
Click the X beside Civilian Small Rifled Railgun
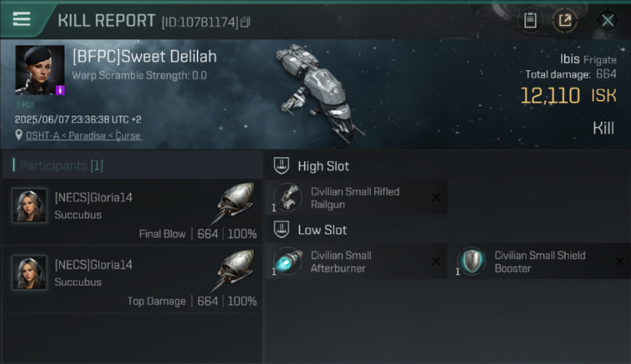tap(436, 198)
